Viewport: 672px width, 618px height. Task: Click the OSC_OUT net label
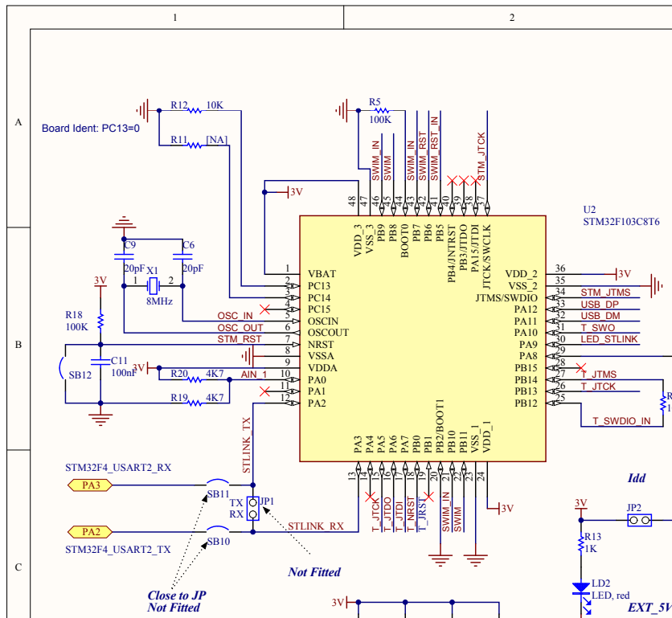(x=240, y=328)
